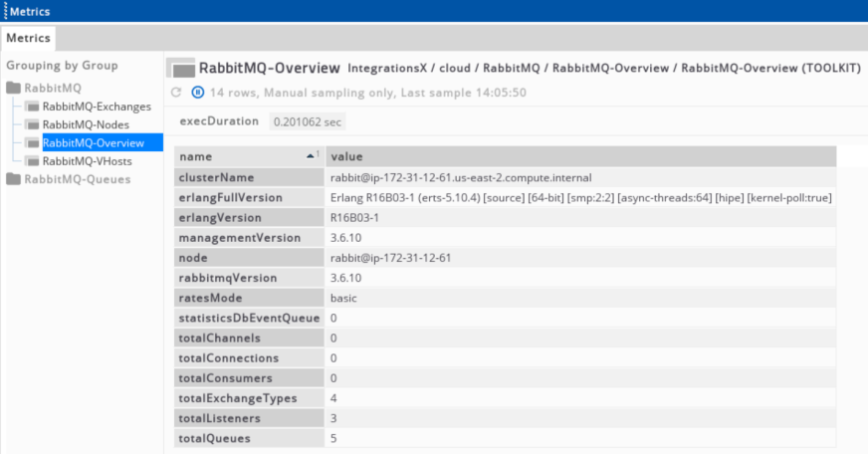This screenshot has width=868, height=454.
Task: Click the totalListeners value 3
Action: (x=333, y=418)
